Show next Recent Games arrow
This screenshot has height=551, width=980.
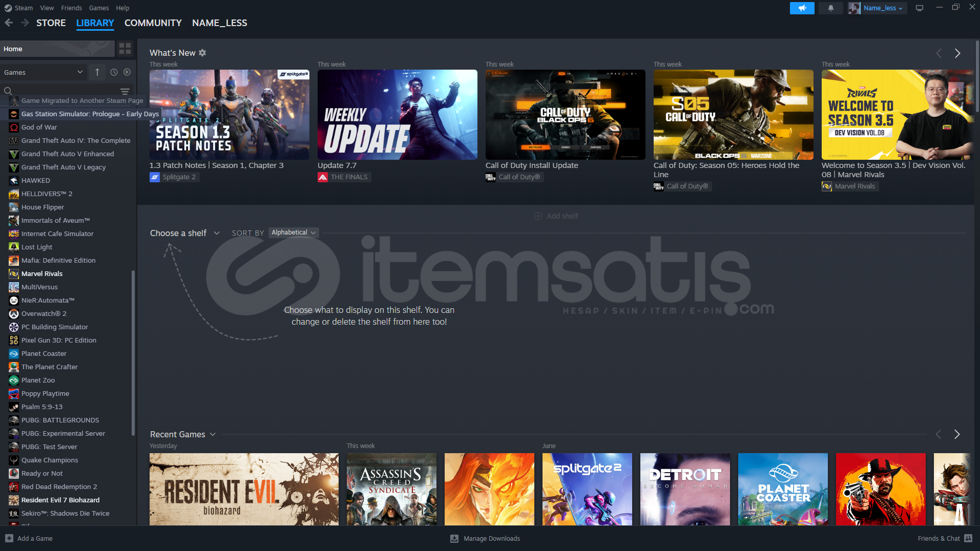pos(957,434)
